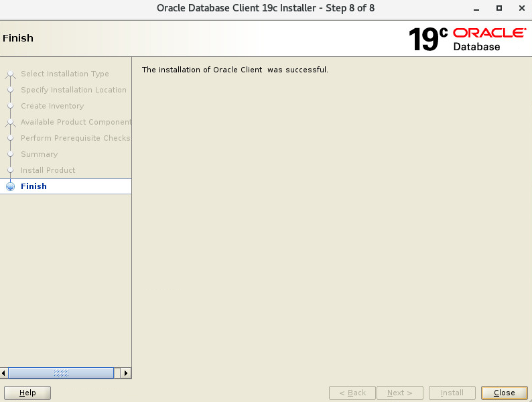
Task: Click the disabled Back button
Action: click(x=352, y=393)
